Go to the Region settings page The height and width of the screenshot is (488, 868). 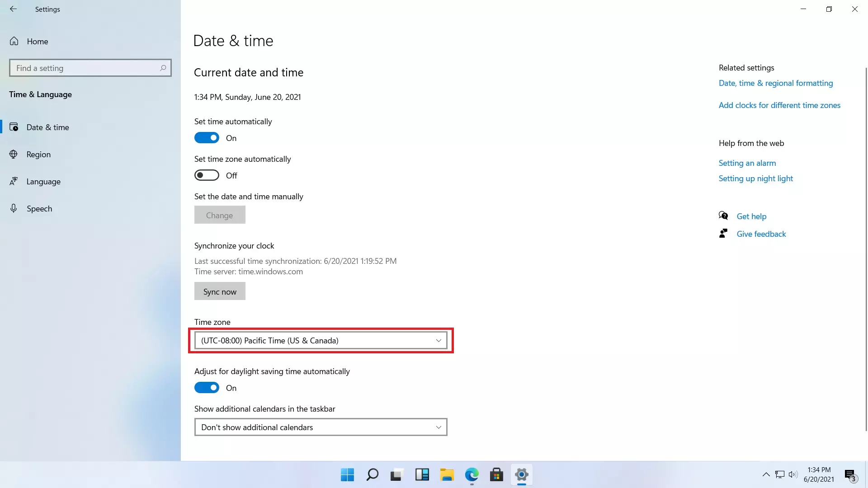click(x=38, y=155)
